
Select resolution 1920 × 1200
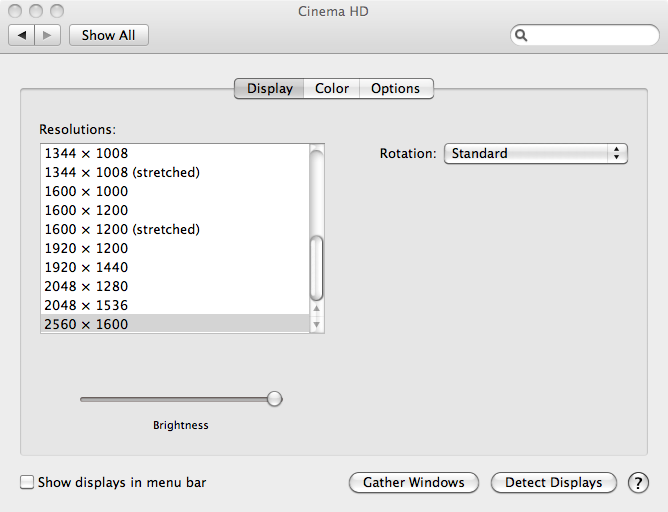[x=175, y=248]
